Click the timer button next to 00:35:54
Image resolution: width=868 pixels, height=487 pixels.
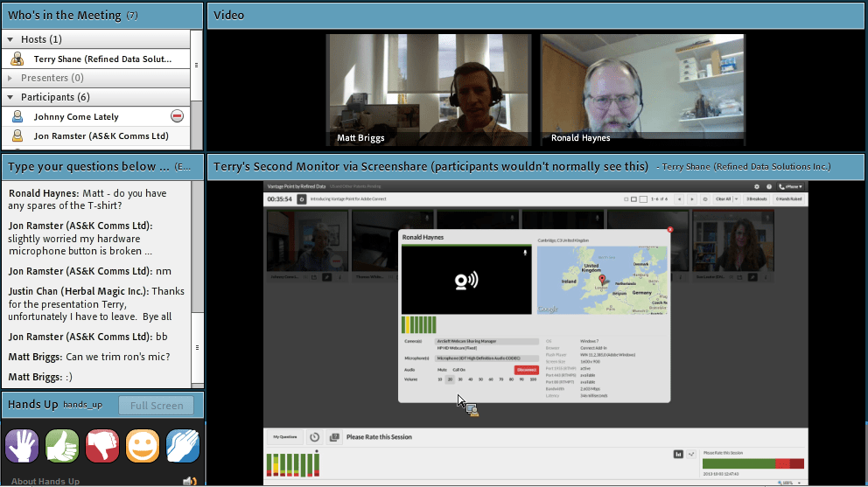click(x=302, y=199)
